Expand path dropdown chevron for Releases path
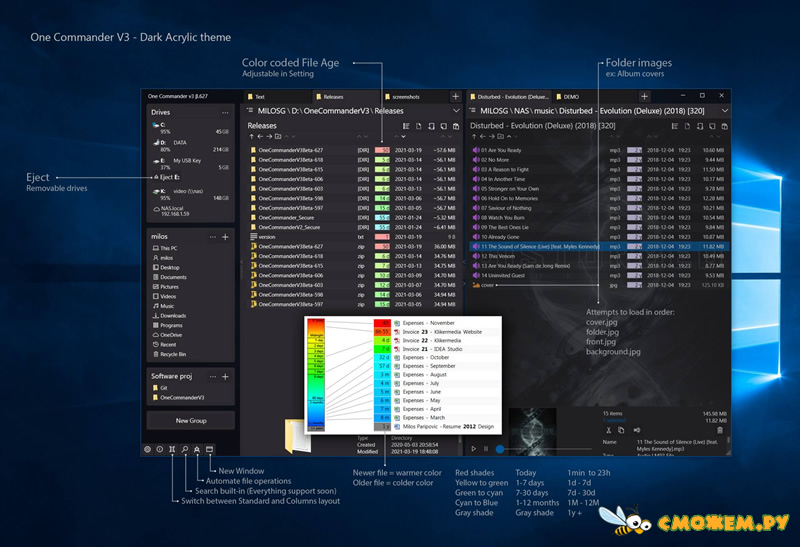Image resolution: width=800 pixels, height=547 pixels. 456,111
